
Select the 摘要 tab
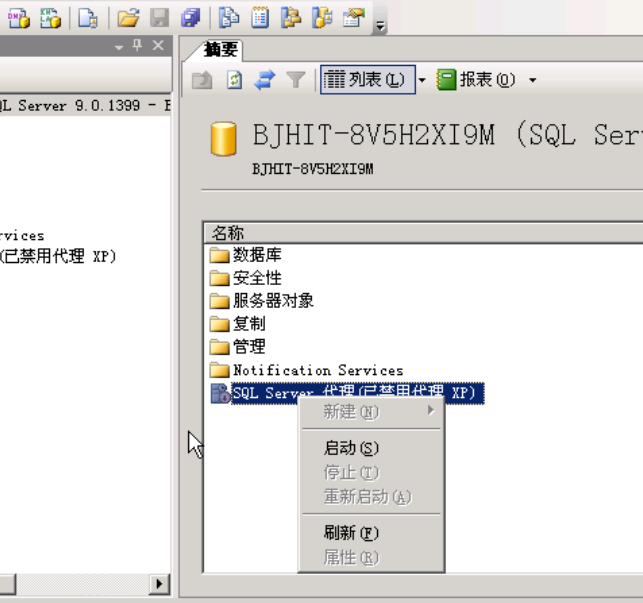(221, 50)
